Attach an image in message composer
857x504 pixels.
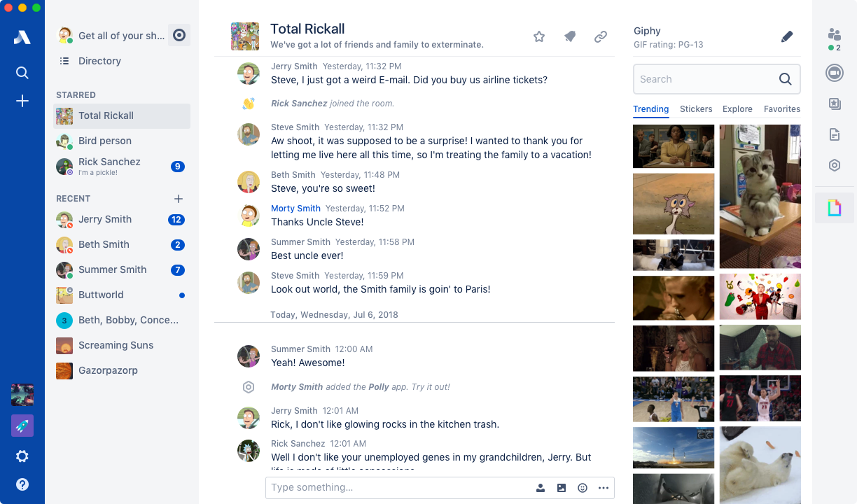pos(562,488)
